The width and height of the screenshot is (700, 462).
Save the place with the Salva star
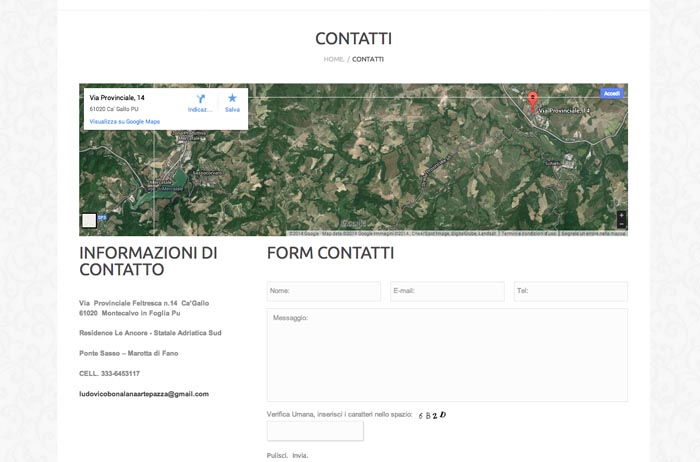pyautogui.click(x=232, y=103)
